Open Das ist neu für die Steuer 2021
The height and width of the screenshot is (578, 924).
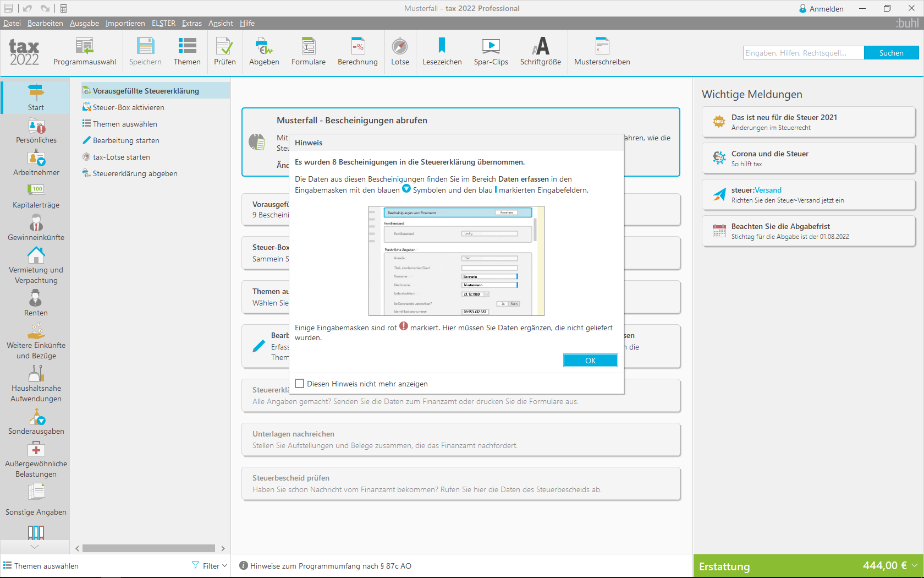[809, 122]
